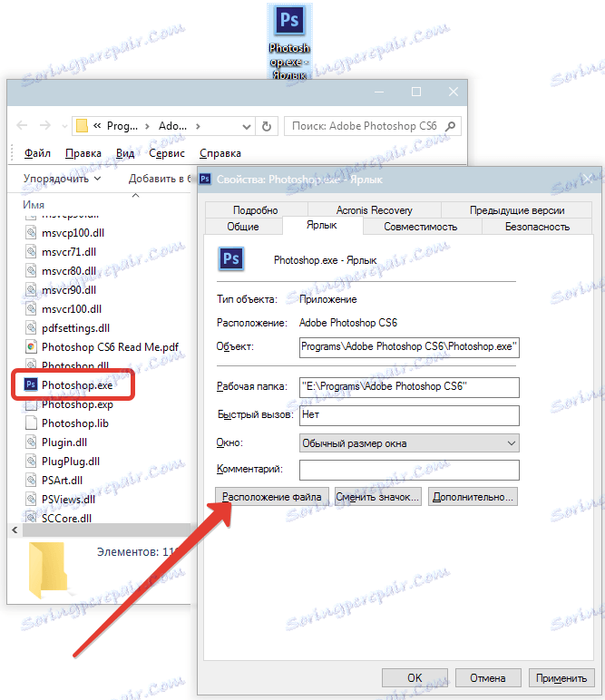605x700 pixels.
Task: Click the sort arrow above Имя column
Action: pyautogui.click(x=136, y=196)
